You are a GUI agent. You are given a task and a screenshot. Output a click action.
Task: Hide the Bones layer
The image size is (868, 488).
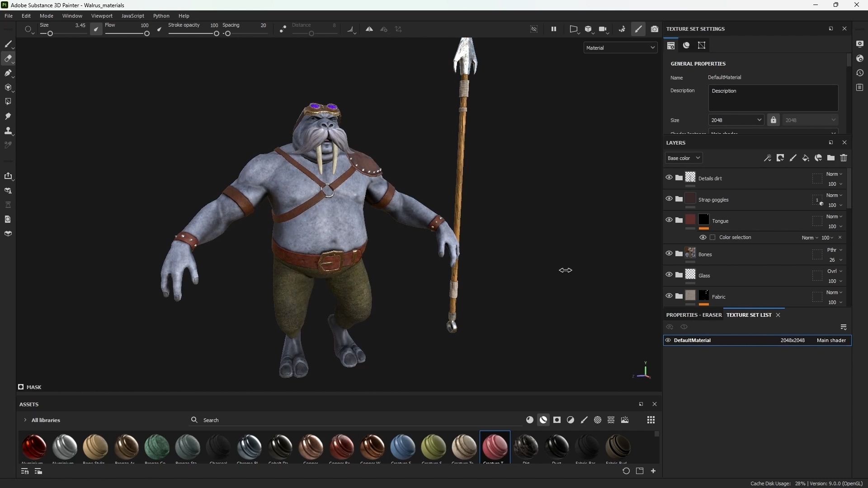tap(669, 253)
